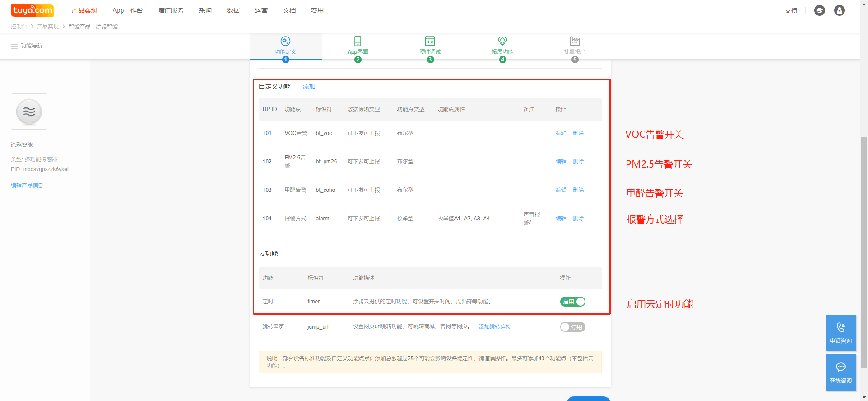
Task: Delete the PM2.5告警 row (DP 102)
Action: (578, 162)
